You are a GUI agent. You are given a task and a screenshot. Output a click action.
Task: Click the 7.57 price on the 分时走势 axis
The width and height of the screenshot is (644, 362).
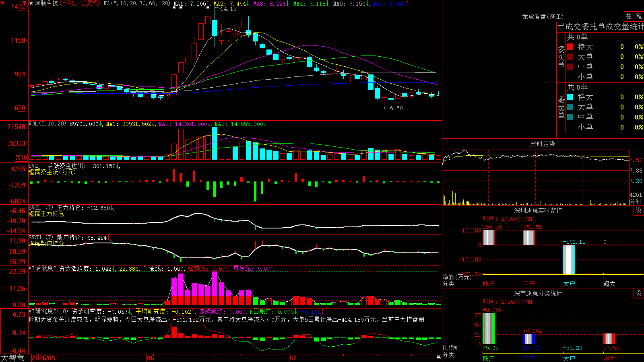[636, 160]
